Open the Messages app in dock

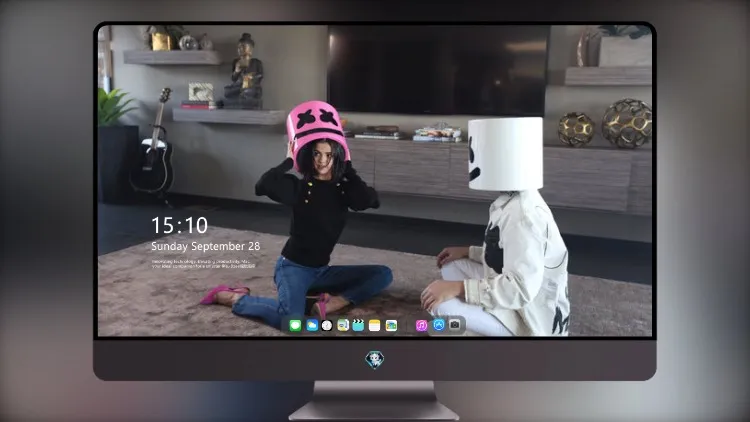(295, 326)
